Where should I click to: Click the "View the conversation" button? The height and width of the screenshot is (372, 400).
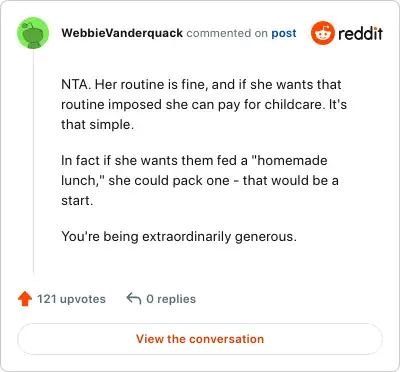coord(200,339)
